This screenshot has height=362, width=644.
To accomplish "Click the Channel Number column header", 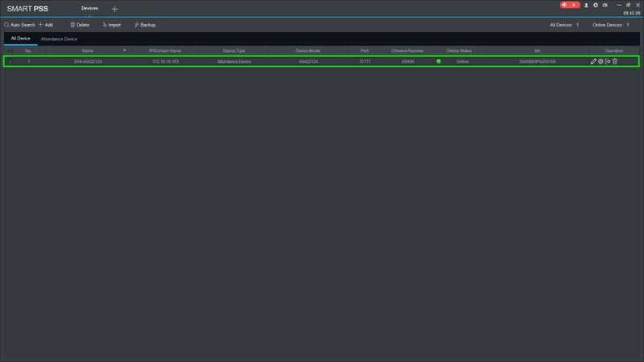I will 407,51.
